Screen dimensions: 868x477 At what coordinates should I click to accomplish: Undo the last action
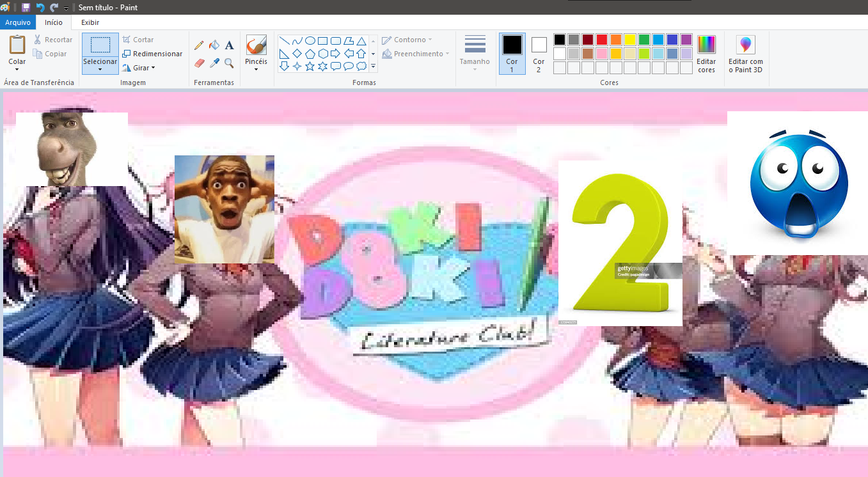click(40, 7)
